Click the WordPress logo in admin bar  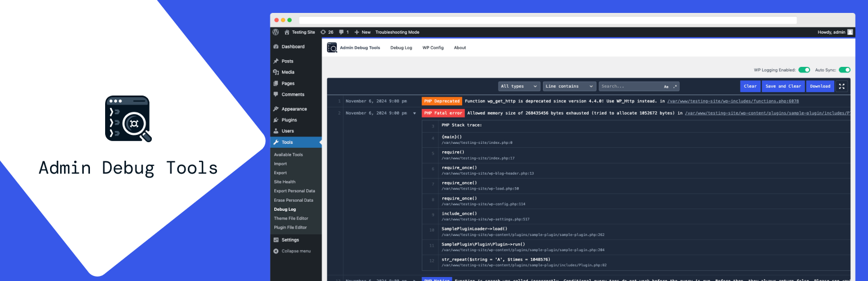click(275, 32)
